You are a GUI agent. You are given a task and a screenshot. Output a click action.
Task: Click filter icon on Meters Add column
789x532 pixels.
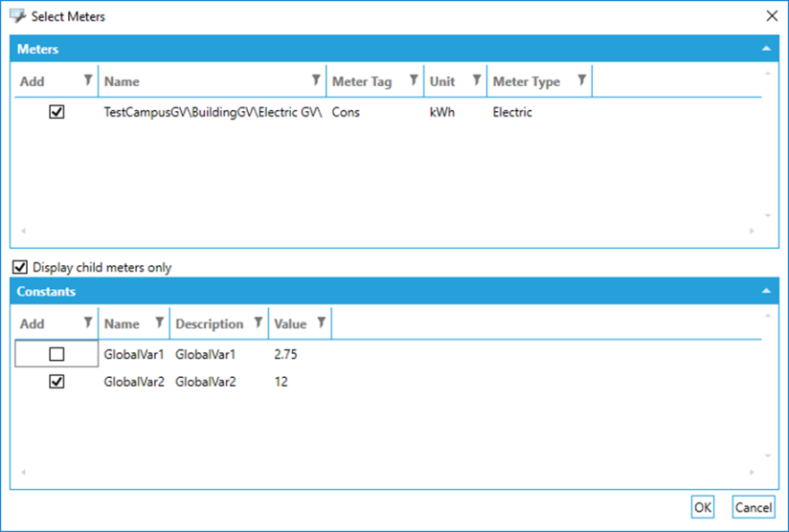tap(88, 80)
